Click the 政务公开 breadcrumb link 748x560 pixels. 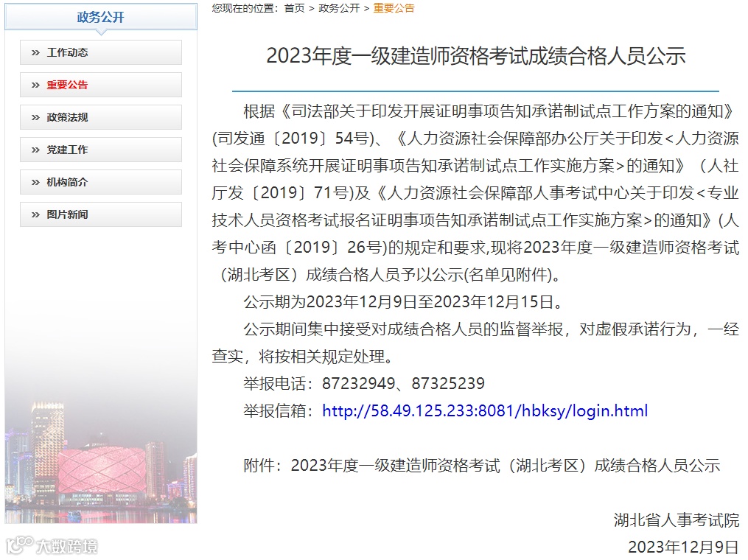339,8
